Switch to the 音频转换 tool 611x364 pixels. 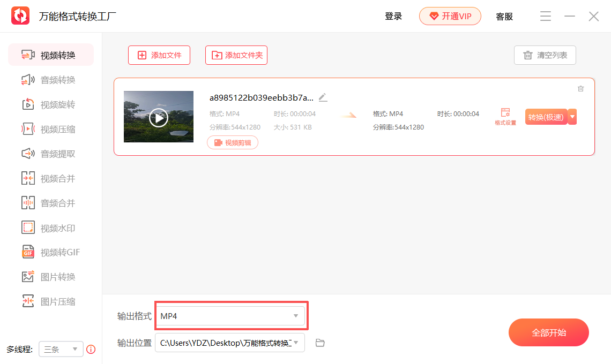click(x=51, y=79)
